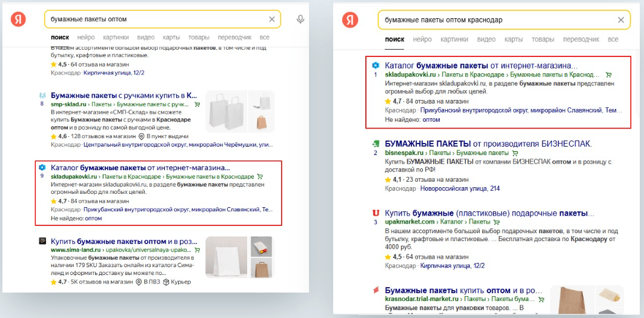Click the red upakmarket.com result favicon

pos(376,213)
